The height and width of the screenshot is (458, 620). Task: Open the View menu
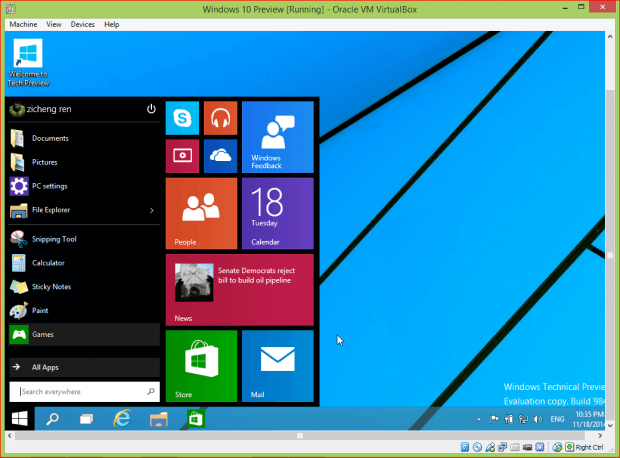[54, 25]
